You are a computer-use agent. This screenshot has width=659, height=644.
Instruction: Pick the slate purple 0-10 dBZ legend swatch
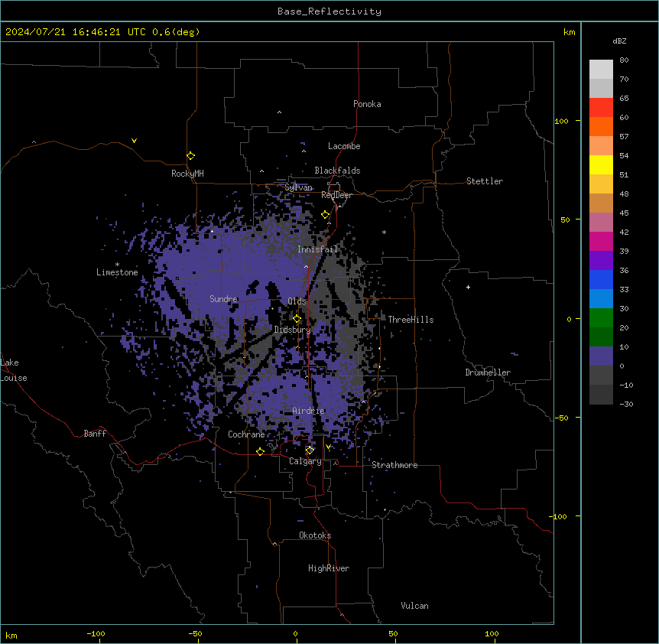click(x=601, y=356)
